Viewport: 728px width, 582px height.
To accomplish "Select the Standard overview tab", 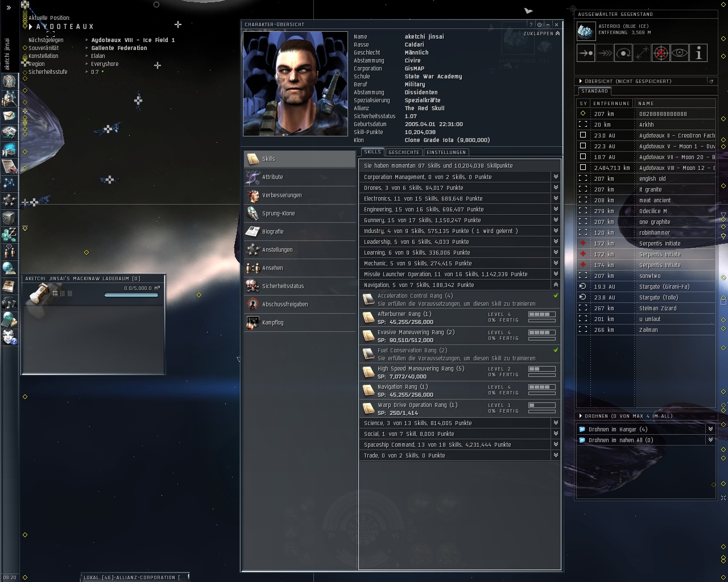I will click(x=595, y=91).
